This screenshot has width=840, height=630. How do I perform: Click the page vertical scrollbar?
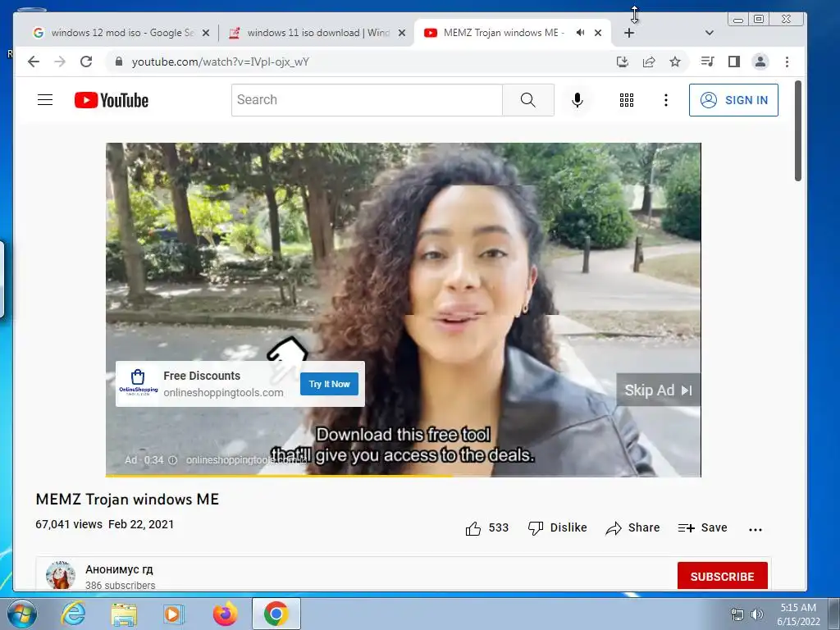[797, 131]
